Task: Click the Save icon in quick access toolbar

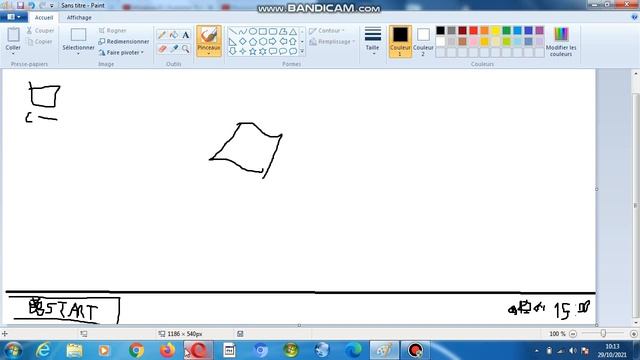Action: click(x=20, y=5)
